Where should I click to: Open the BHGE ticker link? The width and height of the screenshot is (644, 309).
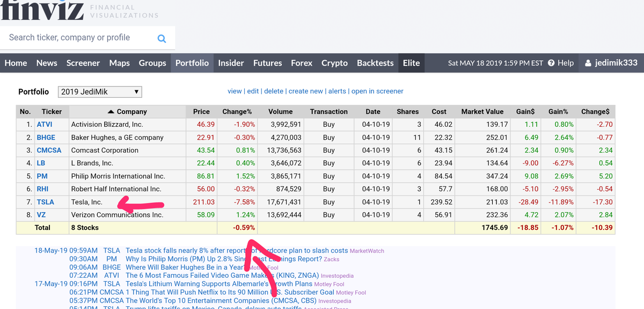click(x=46, y=138)
